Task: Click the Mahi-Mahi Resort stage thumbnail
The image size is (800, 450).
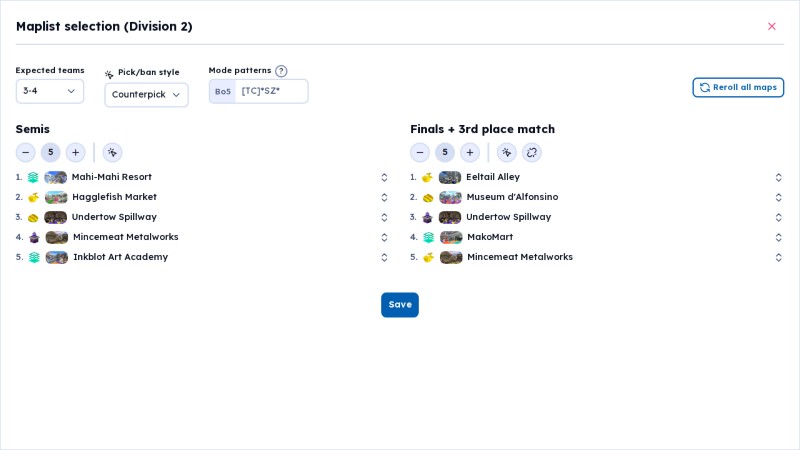Action: tap(56, 177)
